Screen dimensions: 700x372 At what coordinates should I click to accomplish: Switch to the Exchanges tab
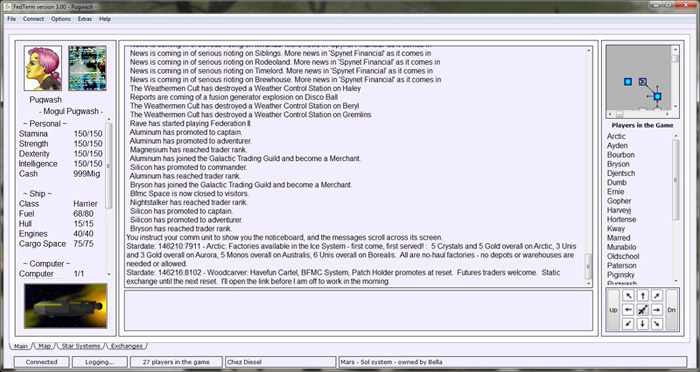127,346
